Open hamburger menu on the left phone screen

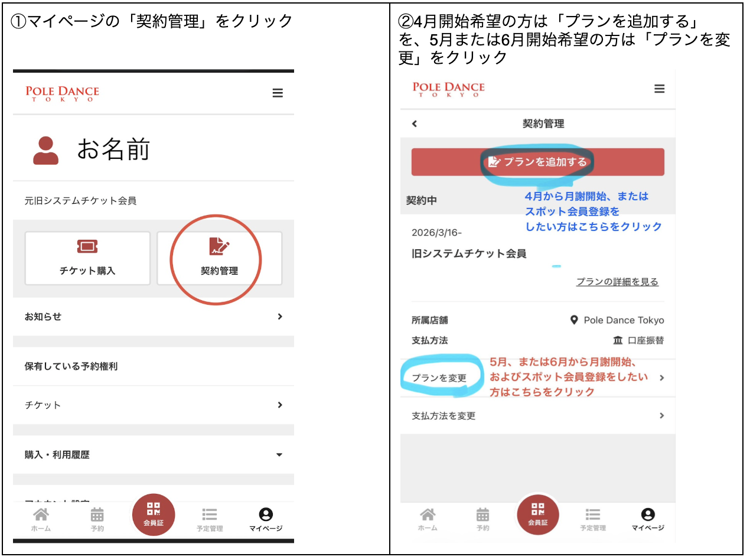click(x=277, y=93)
